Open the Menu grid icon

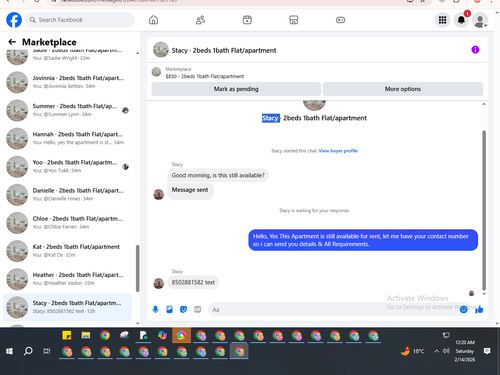(442, 20)
